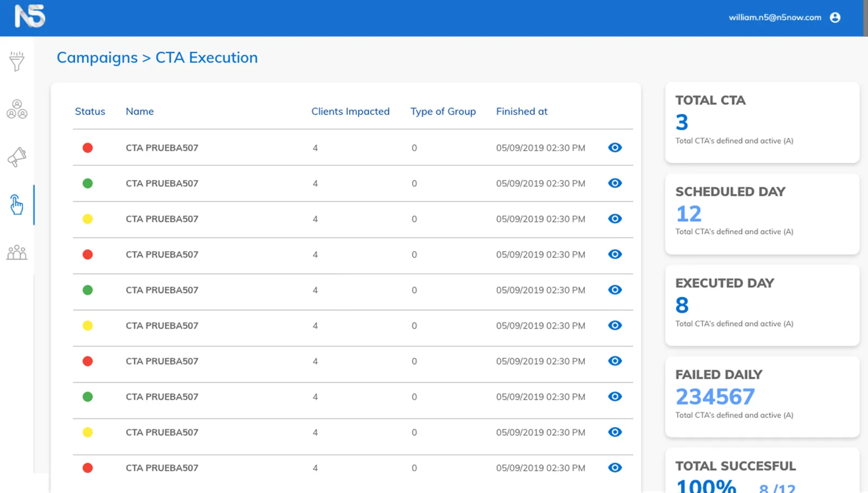Image resolution: width=868 pixels, height=493 pixels.
Task: Open the funnel icon in sidebar
Action: pos(17,61)
